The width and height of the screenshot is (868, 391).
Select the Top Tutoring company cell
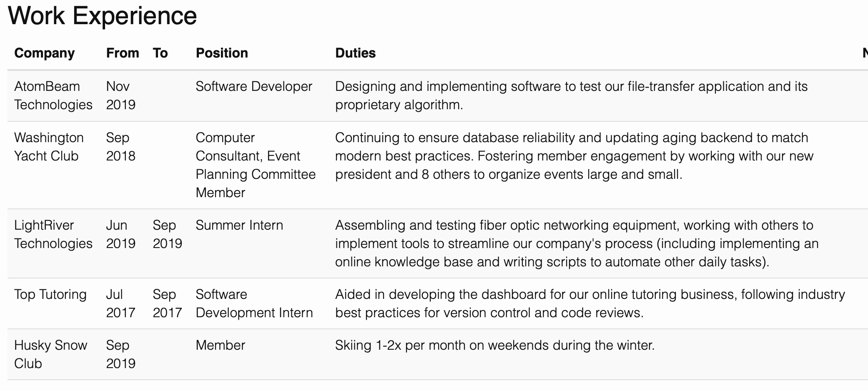point(50,294)
